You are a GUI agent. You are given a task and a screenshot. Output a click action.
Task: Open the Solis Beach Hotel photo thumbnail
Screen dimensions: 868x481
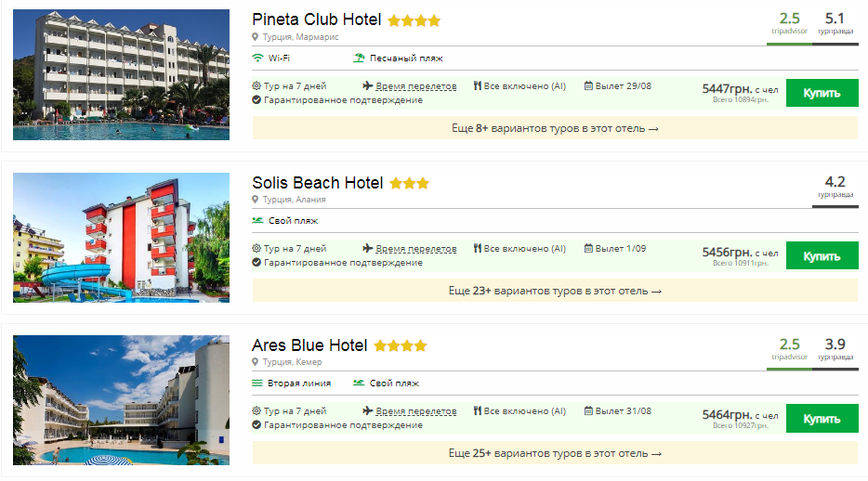[121, 237]
